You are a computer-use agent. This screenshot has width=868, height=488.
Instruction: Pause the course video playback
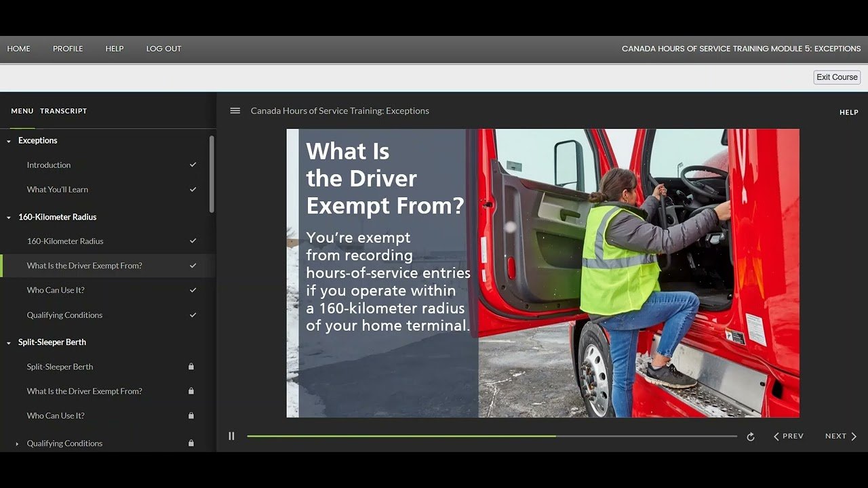231,436
